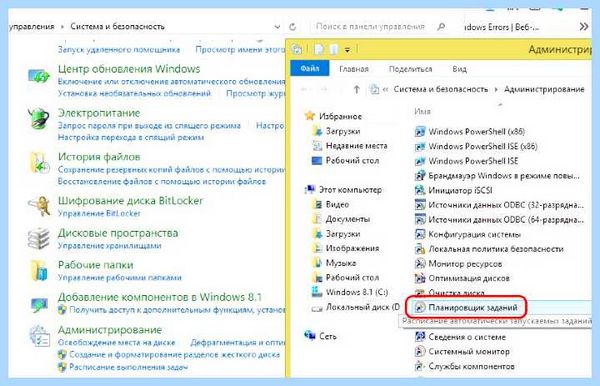This screenshot has width=600, height=386.
Task: Open the address bar history dropdown in Control Panel
Action: [277, 27]
